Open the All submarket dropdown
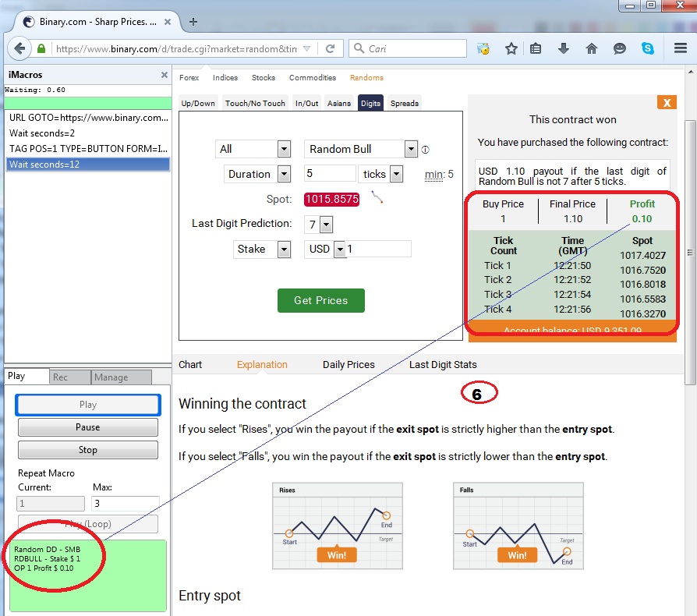 [253, 149]
